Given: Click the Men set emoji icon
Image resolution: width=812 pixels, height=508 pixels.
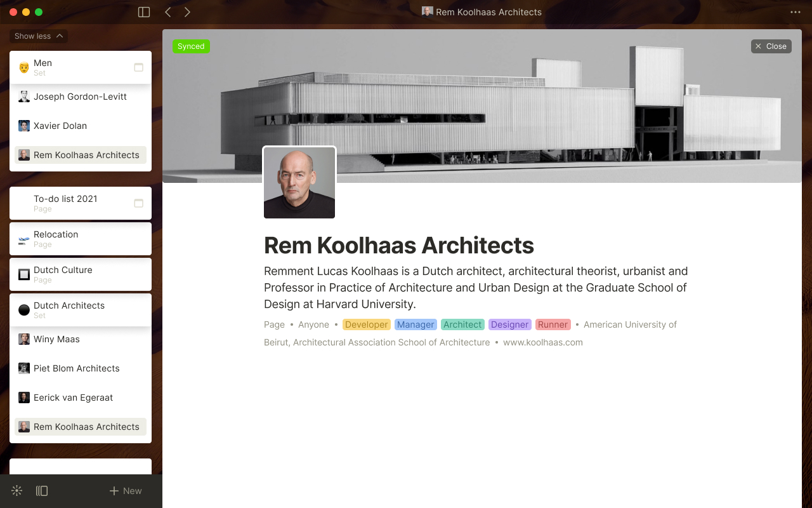Looking at the screenshot, I should tap(24, 67).
